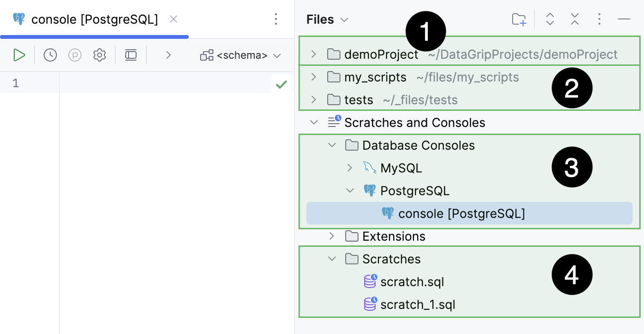Toggle in-editor results display

click(131, 55)
